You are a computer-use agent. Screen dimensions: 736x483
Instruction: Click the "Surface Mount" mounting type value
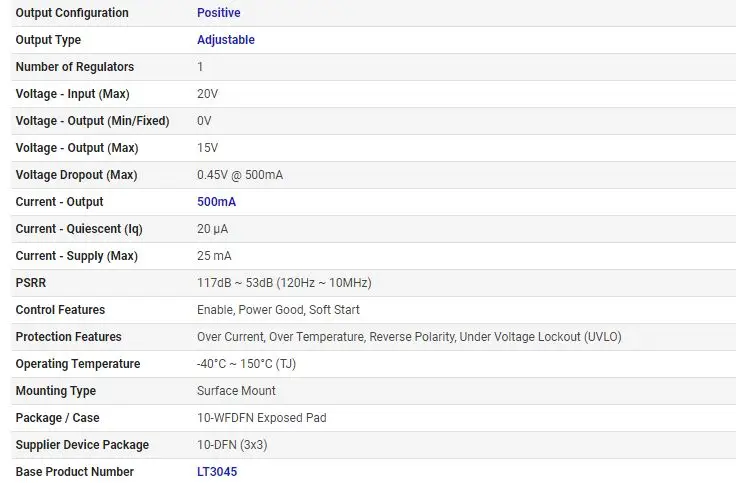236,391
